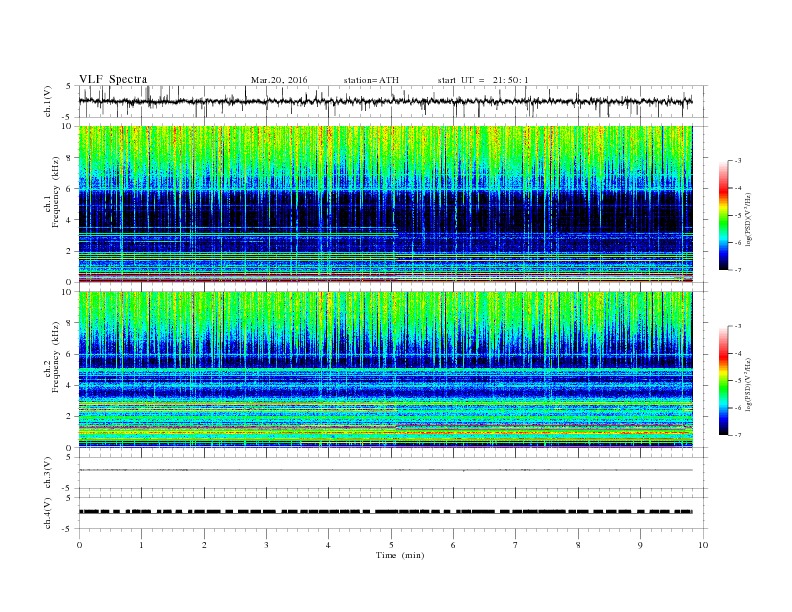The image size is (792, 612).
Task: Click time axis tick label "6"
Action: pyautogui.click(x=454, y=545)
